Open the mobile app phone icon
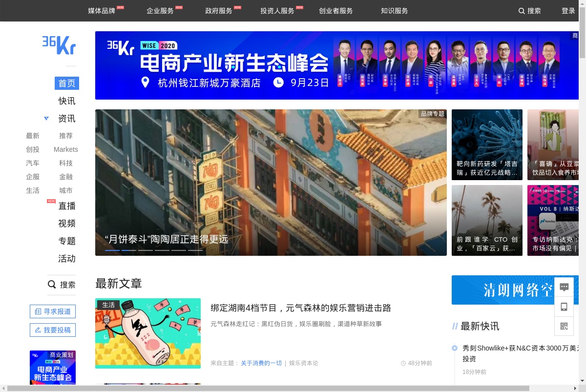This screenshot has width=586, height=392. [x=564, y=307]
